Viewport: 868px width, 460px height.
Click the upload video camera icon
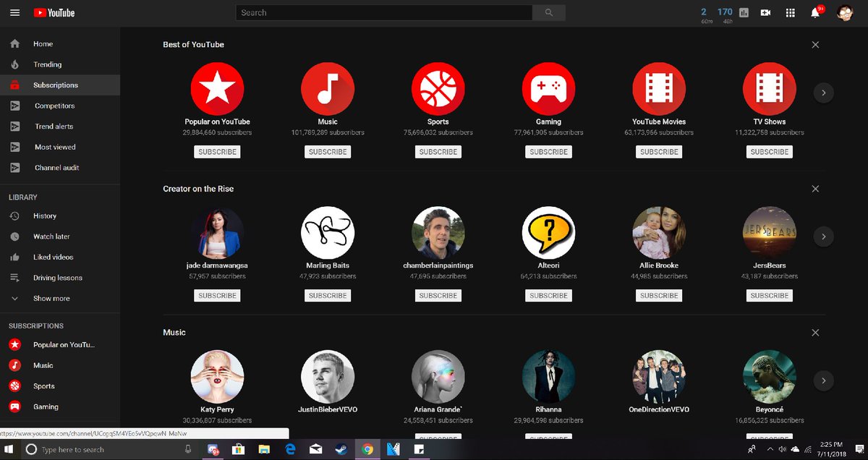[766, 12]
